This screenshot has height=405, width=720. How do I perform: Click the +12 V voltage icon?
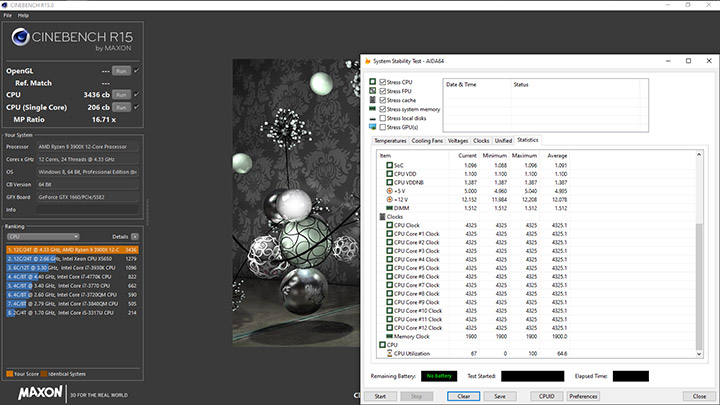[391, 200]
